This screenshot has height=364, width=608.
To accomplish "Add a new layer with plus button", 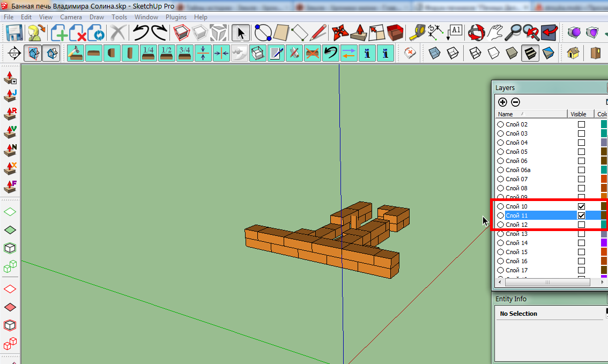I will 502,102.
